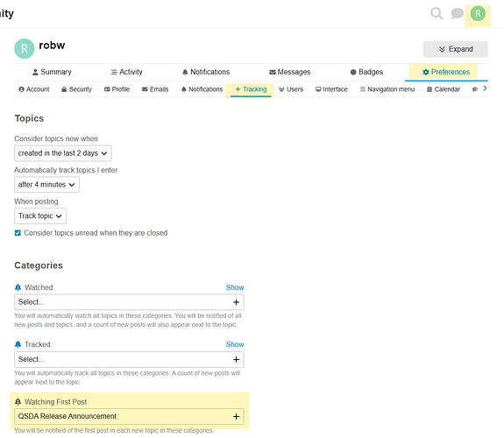Open the 'Track topic' dropdown
This screenshot has width=504, height=438.
40,216
